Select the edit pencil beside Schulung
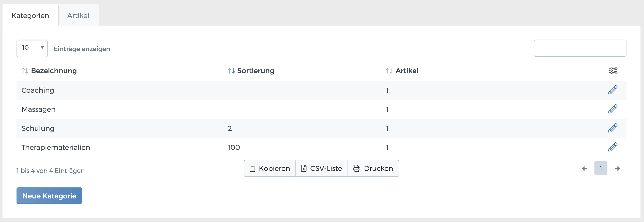The height and width of the screenshot is (222, 644). 612,128
